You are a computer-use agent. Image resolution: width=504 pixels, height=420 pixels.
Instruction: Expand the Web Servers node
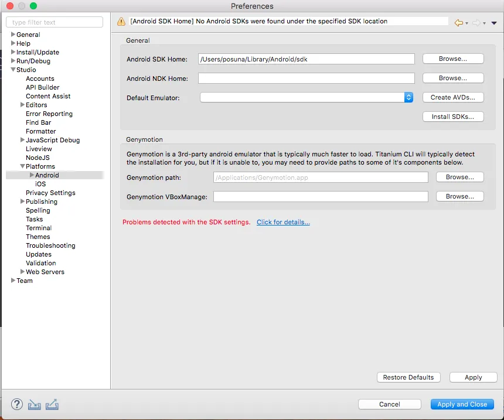tap(22, 272)
